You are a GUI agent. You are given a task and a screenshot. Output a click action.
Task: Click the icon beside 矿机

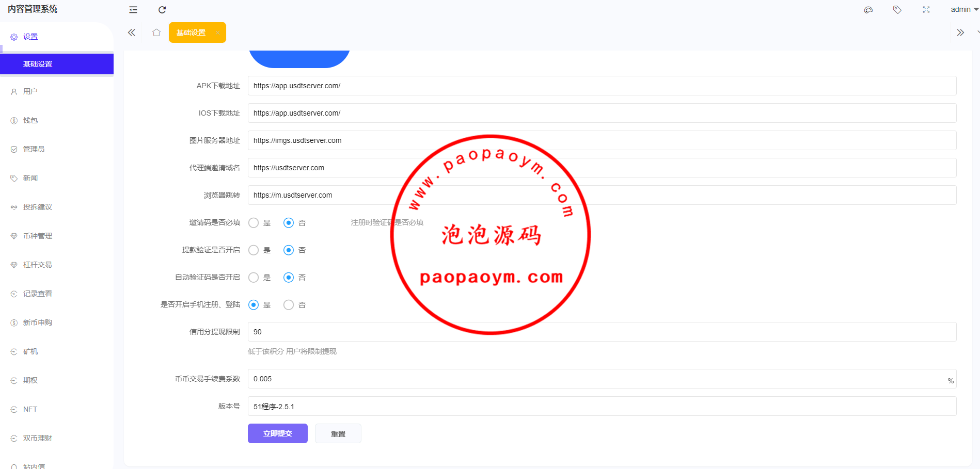(x=14, y=352)
